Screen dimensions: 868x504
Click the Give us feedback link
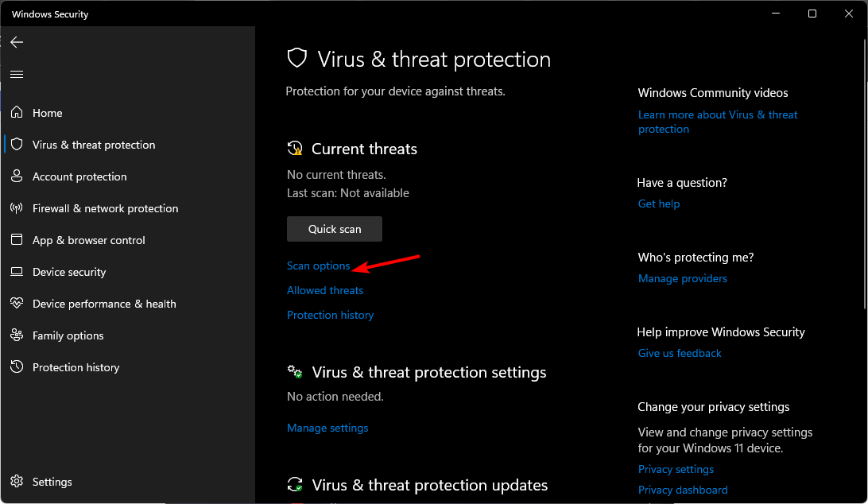680,353
